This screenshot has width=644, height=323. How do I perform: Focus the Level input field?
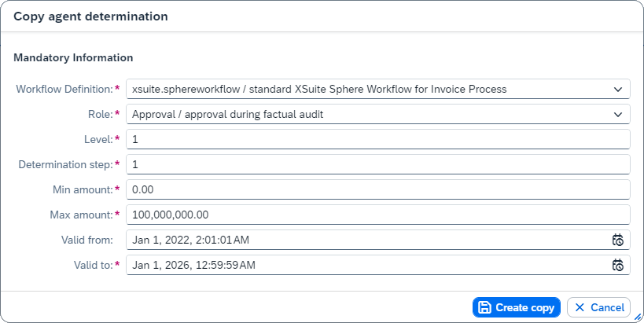(377, 139)
